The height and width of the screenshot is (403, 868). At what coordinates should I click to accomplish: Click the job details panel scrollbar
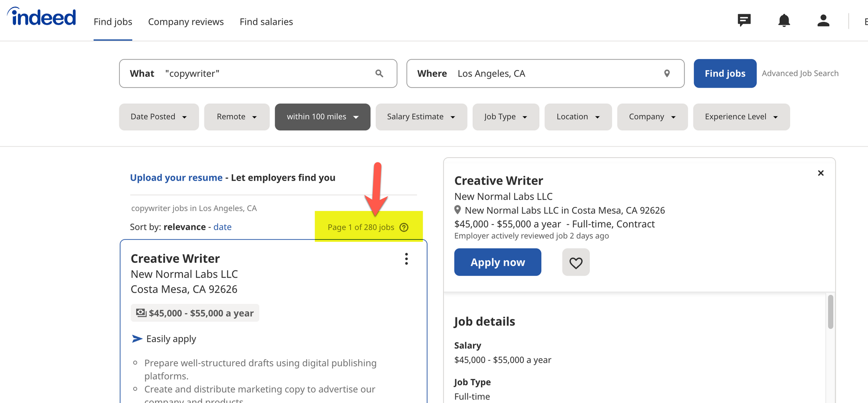click(830, 312)
